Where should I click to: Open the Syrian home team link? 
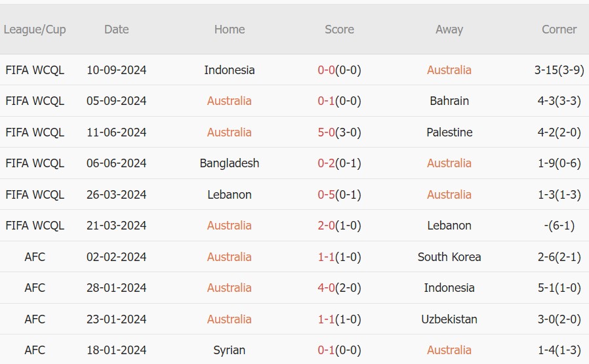229,350
